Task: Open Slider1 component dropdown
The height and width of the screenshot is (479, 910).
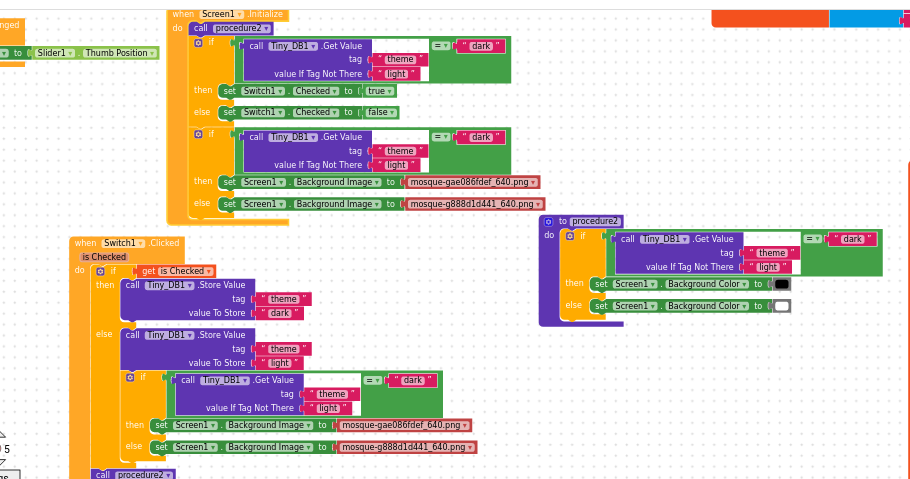Action: (x=55, y=53)
